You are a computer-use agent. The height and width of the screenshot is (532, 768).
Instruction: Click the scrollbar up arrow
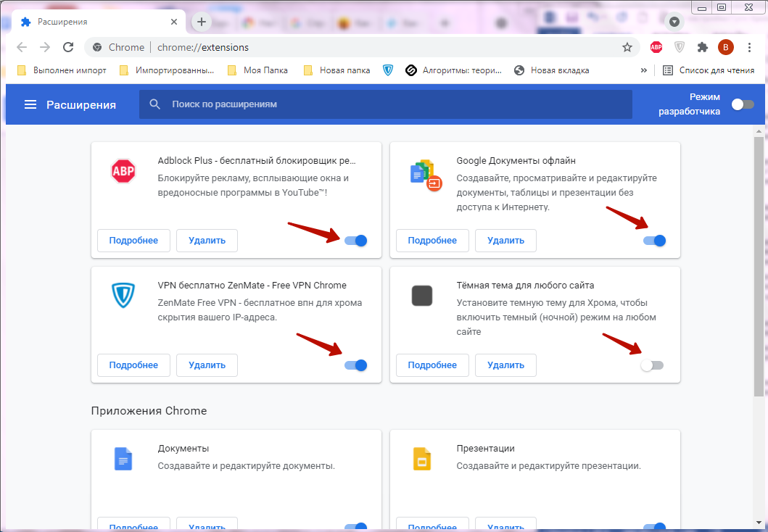tap(759, 131)
